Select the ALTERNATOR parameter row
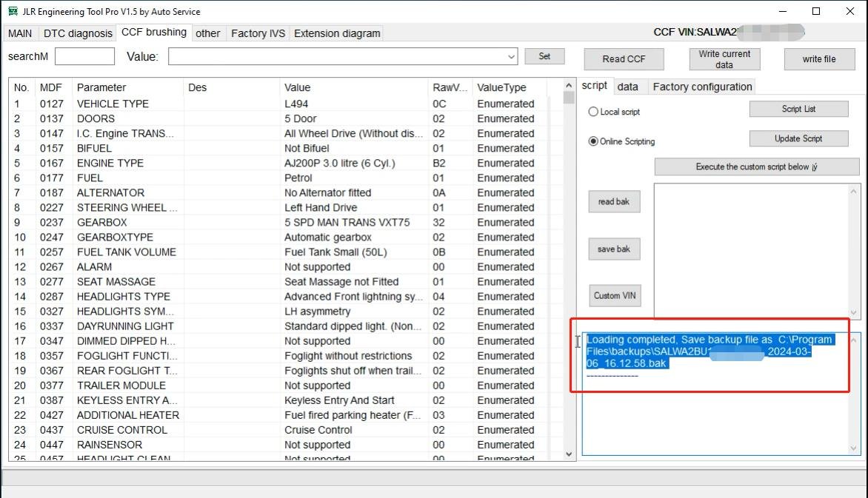The image size is (868, 498). click(x=278, y=192)
